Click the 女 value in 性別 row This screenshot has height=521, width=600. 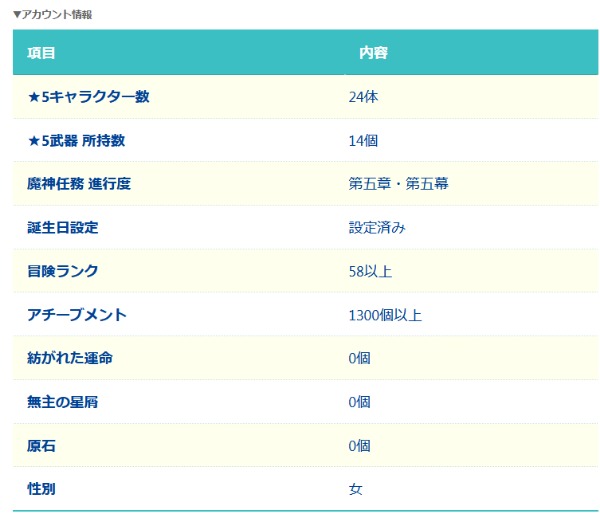tap(355, 489)
